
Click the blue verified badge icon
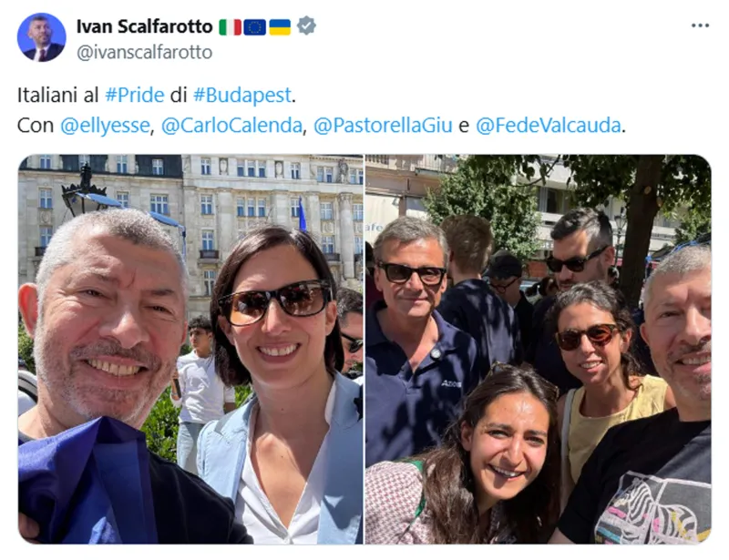pos(306,25)
